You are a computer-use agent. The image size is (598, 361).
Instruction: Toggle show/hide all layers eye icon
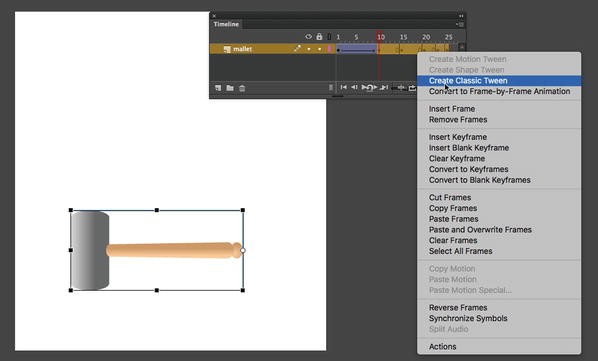[308, 37]
